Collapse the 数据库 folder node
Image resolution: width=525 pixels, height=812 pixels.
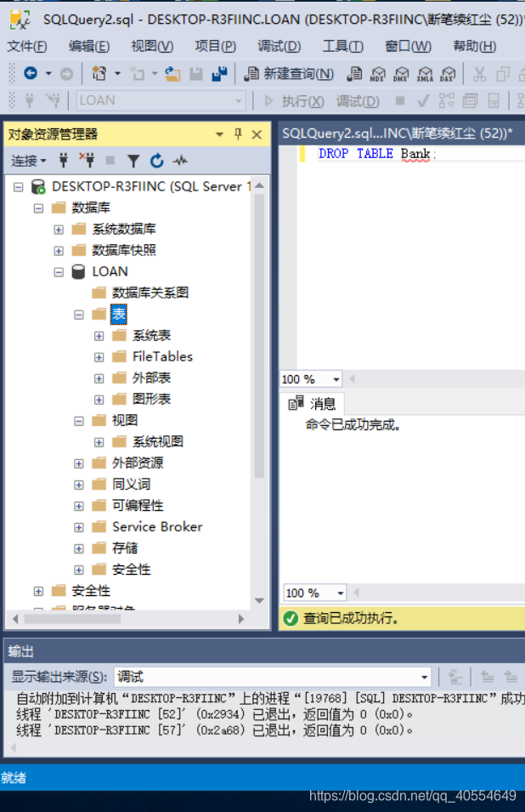[x=38, y=208]
